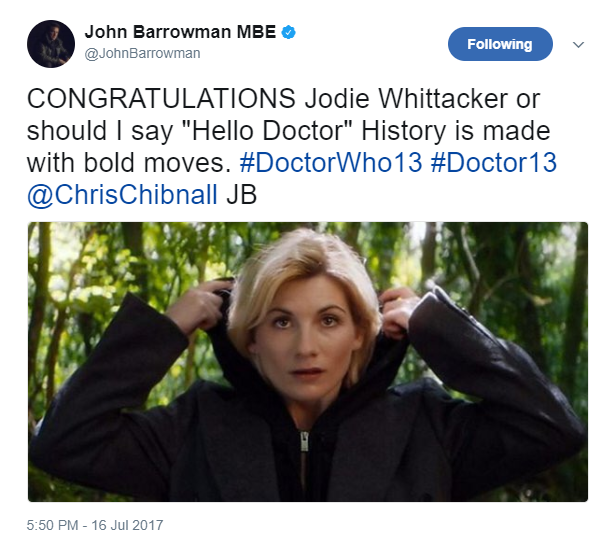Click the word History in the tweet text
Screen dimensions: 611x535
pos(403,131)
